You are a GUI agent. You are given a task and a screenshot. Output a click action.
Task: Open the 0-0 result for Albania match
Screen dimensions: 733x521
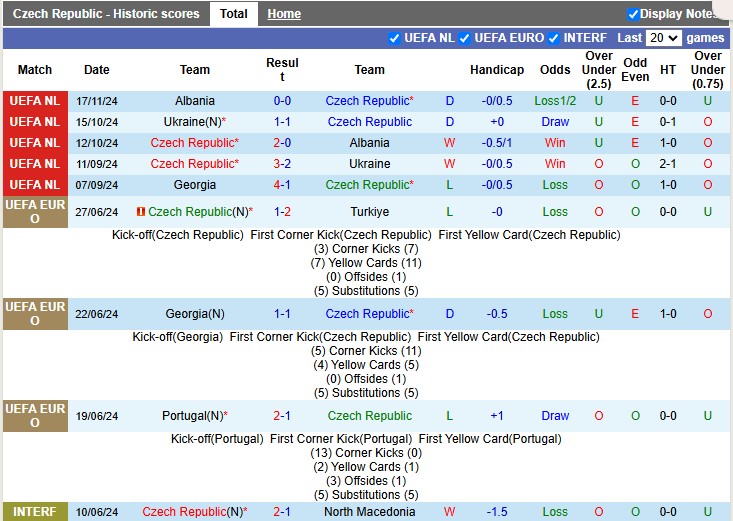click(x=282, y=101)
